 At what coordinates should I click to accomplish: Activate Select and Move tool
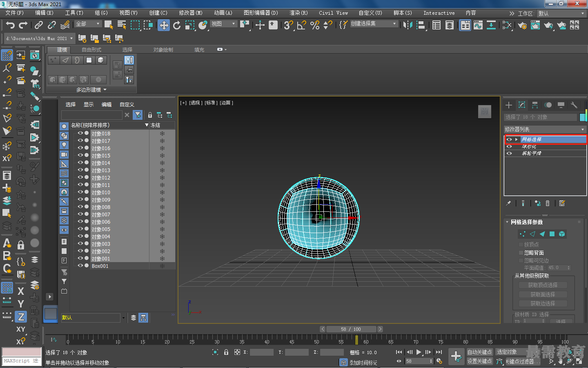pyautogui.click(x=164, y=25)
